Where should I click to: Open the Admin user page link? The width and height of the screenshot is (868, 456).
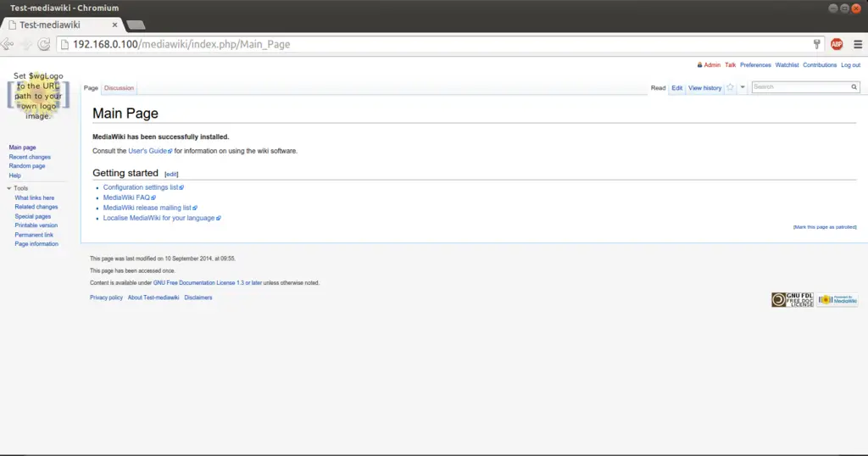click(712, 65)
